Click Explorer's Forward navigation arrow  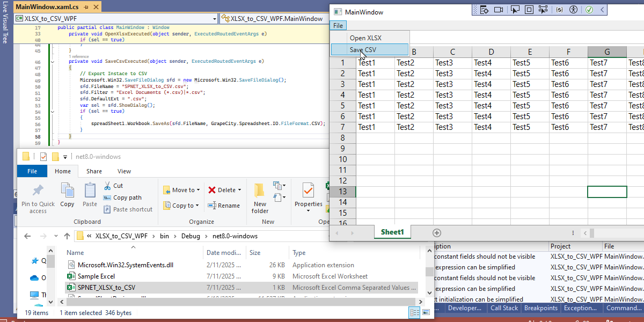(x=43, y=236)
